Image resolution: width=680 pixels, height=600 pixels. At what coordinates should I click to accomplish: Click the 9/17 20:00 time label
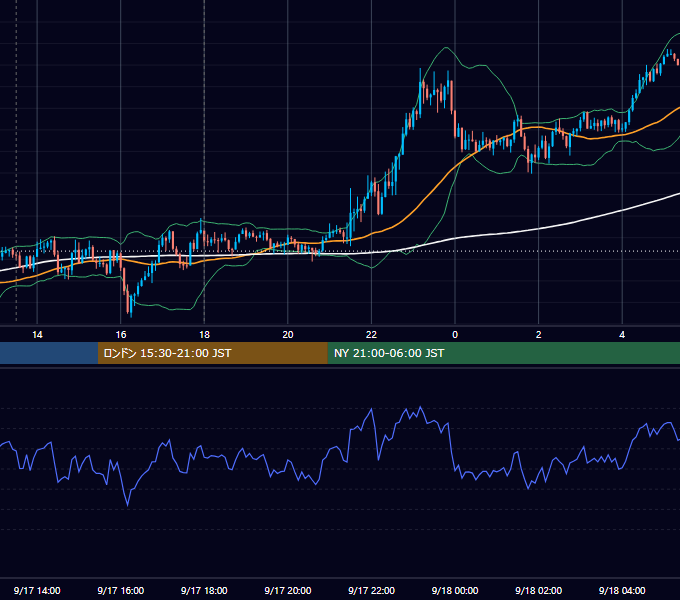point(288,590)
